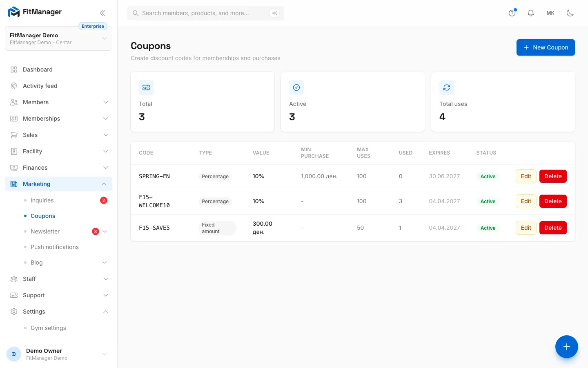
Task: Click the Activity feed fingerprint icon
Action: click(x=14, y=86)
